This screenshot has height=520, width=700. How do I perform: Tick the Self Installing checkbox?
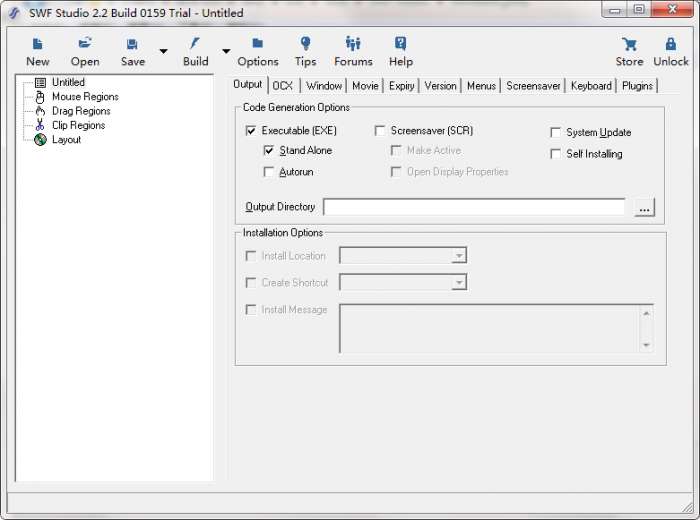tap(555, 154)
